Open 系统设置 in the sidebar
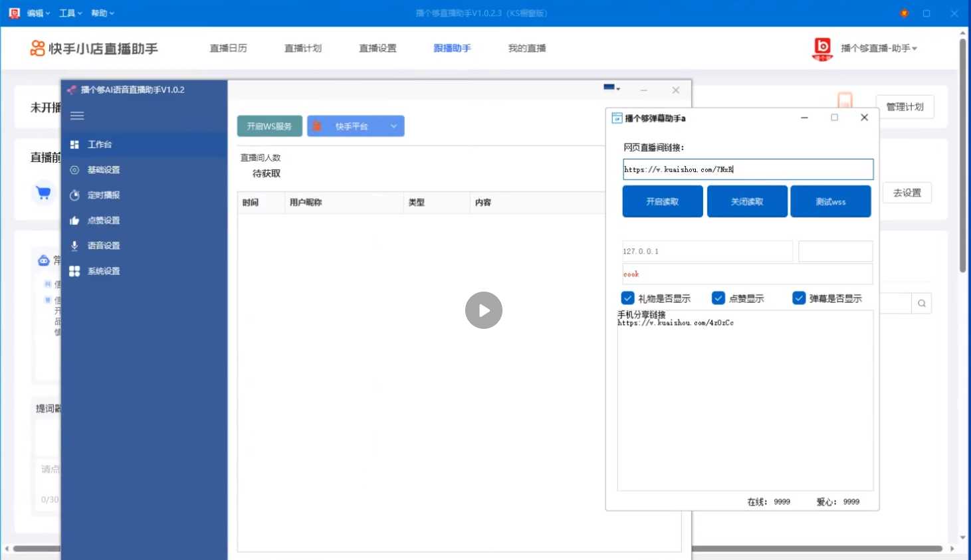The width and height of the screenshot is (971, 560). [144, 271]
